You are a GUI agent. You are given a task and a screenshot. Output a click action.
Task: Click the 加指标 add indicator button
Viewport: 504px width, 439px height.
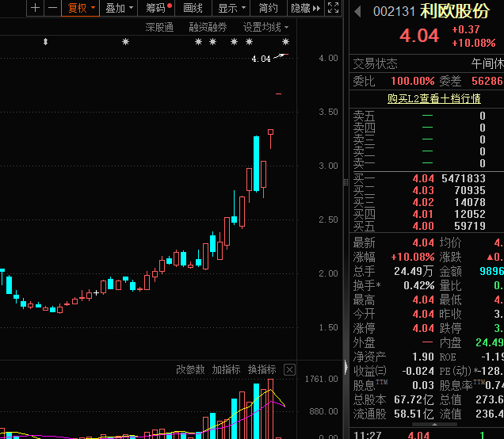click(226, 369)
